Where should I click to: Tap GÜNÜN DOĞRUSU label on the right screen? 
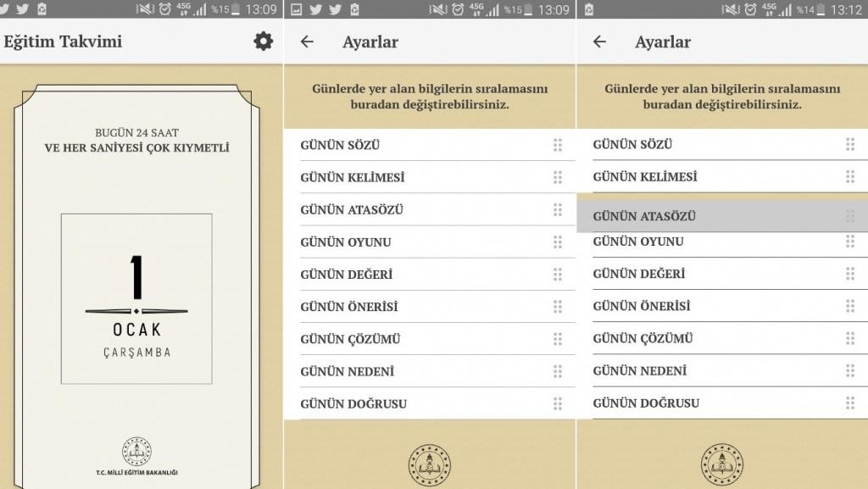646,403
